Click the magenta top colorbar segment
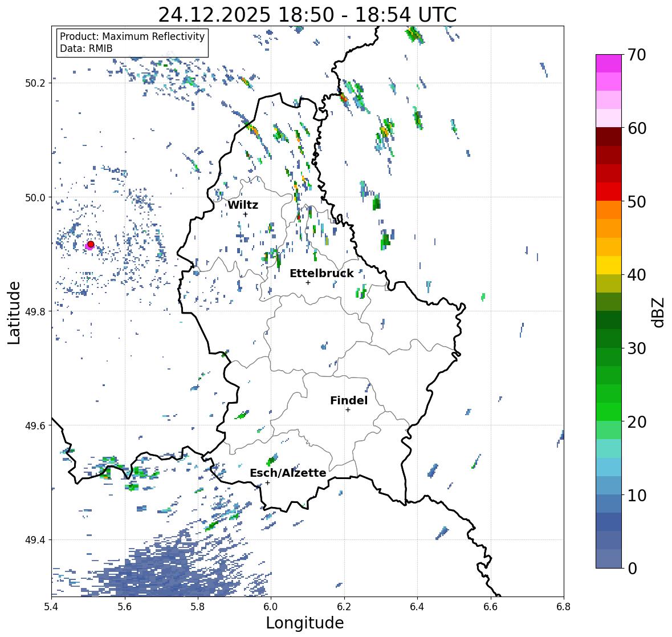The image size is (672, 637). coord(609,63)
